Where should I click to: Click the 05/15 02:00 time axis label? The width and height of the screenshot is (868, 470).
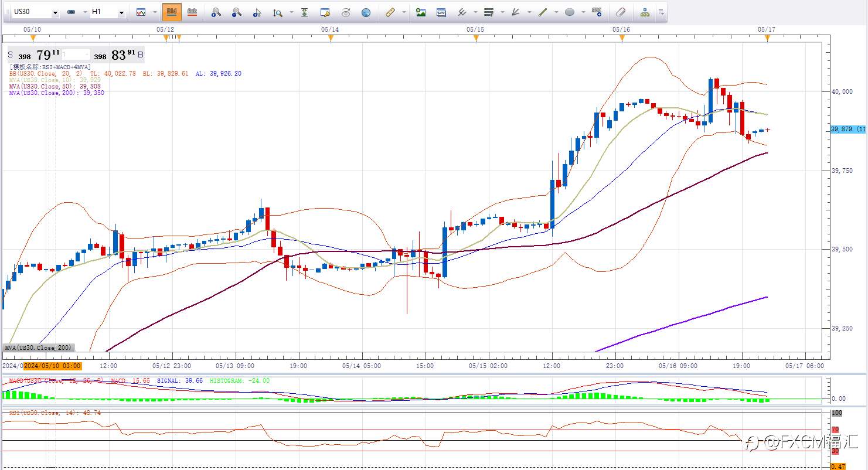(488, 366)
